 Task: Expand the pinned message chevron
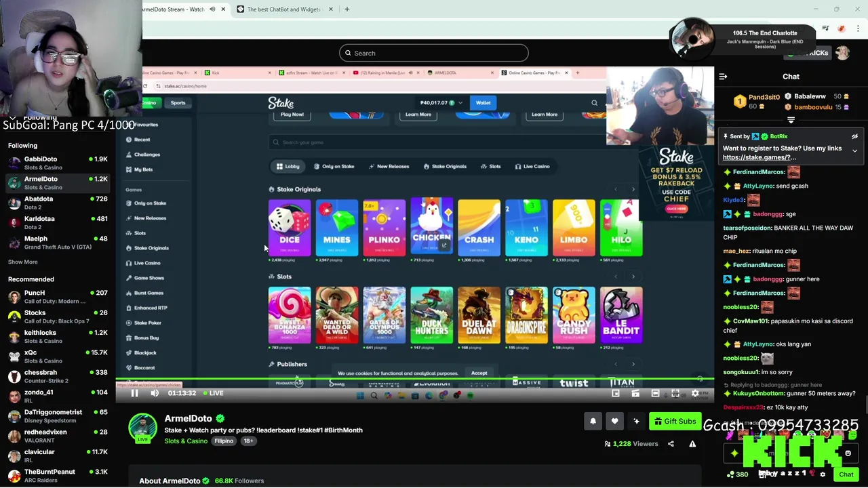(854, 150)
